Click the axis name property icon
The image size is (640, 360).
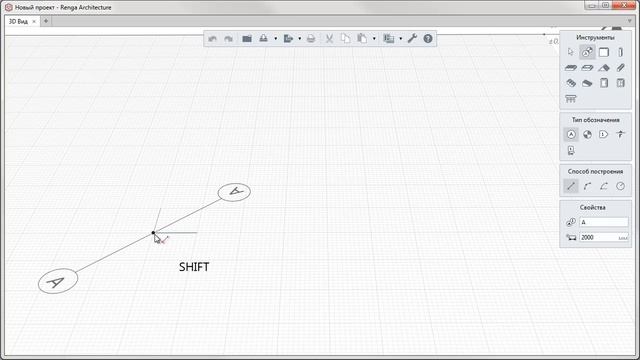(571, 222)
